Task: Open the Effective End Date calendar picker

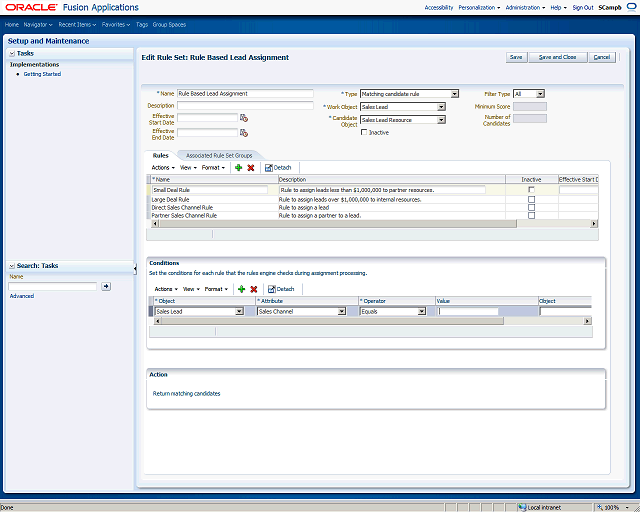Action: [244, 133]
